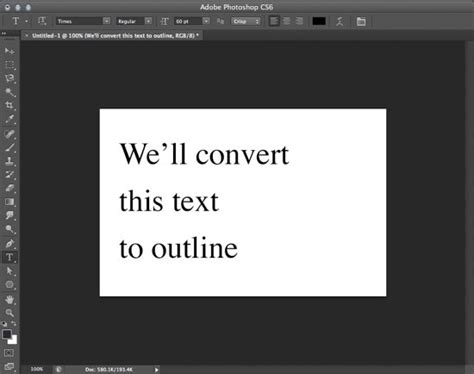Select the Path Selection tool
This screenshot has width=474, height=374.
9,271
